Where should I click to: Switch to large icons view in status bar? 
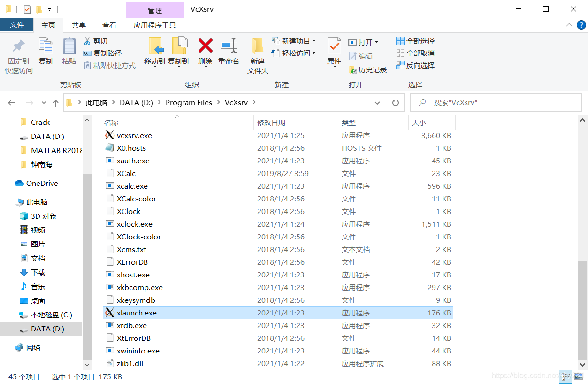(578, 376)
